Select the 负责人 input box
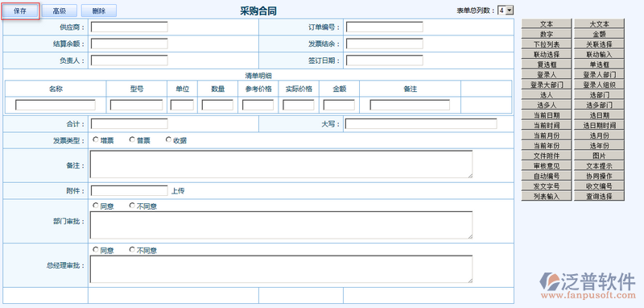The width and height of the screenshot is (644, 308). coord(130,60)
